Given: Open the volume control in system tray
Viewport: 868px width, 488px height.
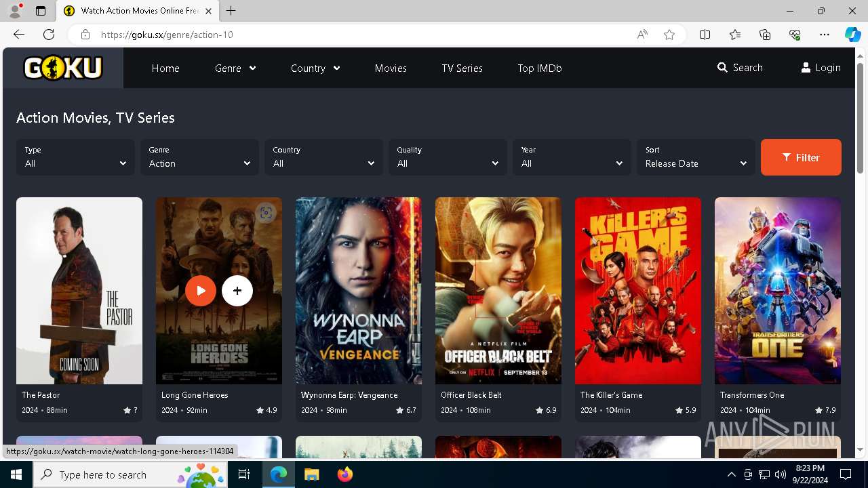Looking at the screenshot, I should pos(780,474).
